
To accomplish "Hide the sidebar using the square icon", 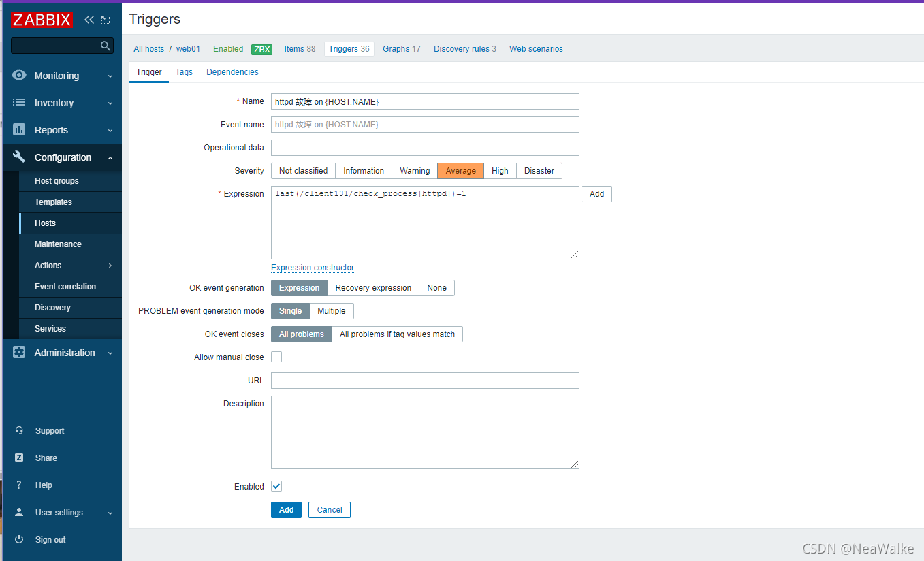I will point(106,20).
